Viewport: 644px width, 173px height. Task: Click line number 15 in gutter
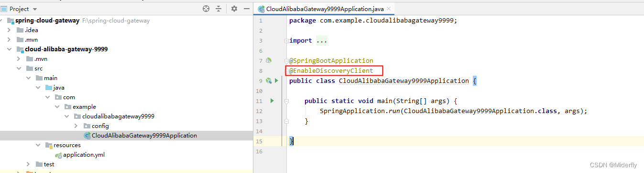click(259, 141)
